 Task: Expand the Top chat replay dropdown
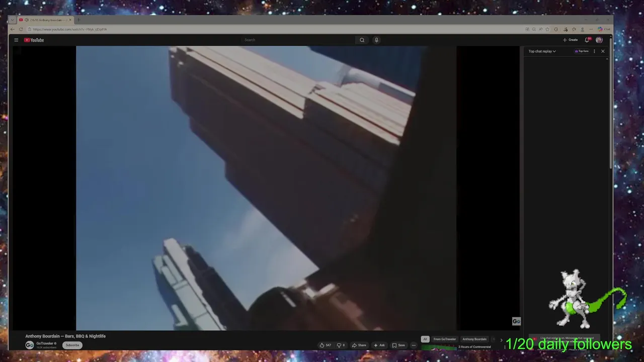(x=542, y=51)
